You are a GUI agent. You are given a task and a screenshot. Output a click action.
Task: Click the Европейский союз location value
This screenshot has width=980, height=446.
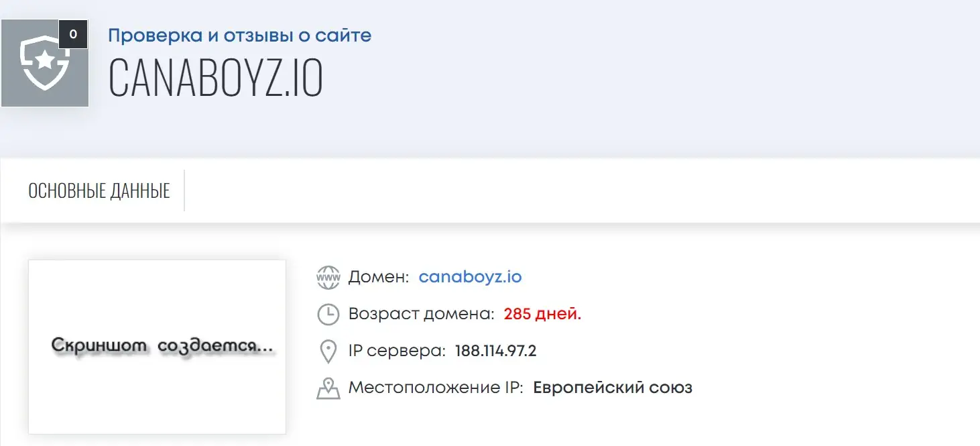coord(612,388)
